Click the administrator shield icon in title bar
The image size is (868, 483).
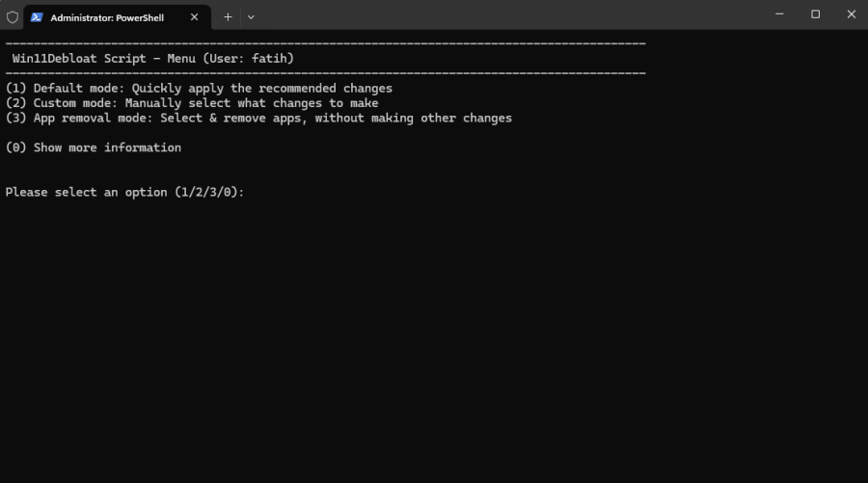pyautogui.click(x=12, y=16)
